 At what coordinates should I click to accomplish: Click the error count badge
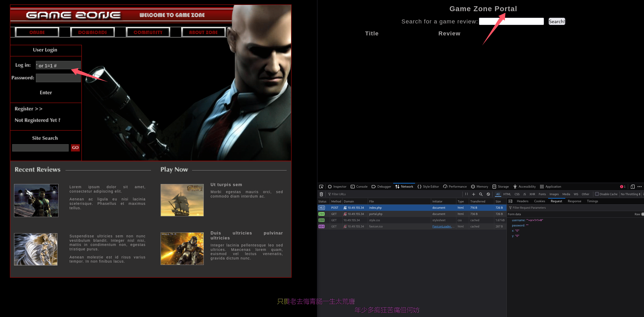(x=623, y=187)
